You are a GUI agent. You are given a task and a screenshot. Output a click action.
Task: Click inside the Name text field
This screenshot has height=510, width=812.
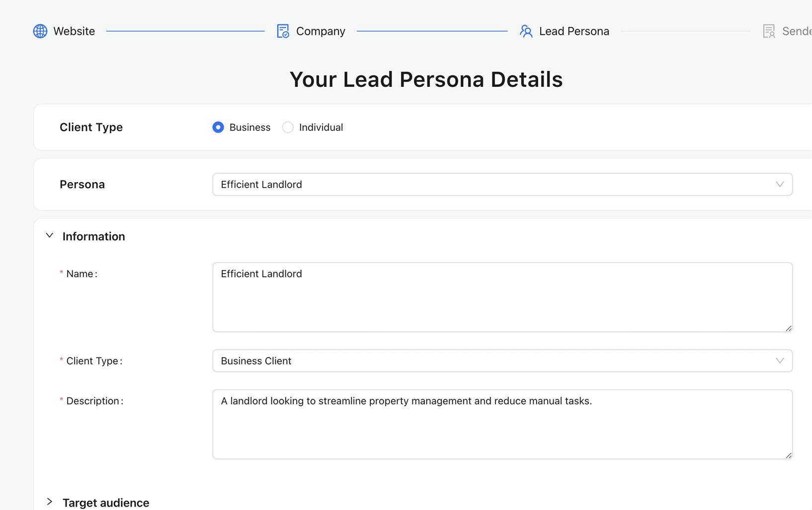point(502,297)
